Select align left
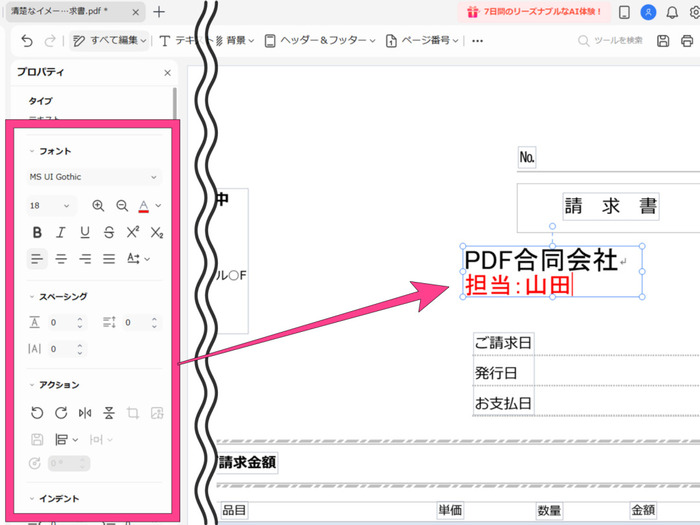 (37, 258)
